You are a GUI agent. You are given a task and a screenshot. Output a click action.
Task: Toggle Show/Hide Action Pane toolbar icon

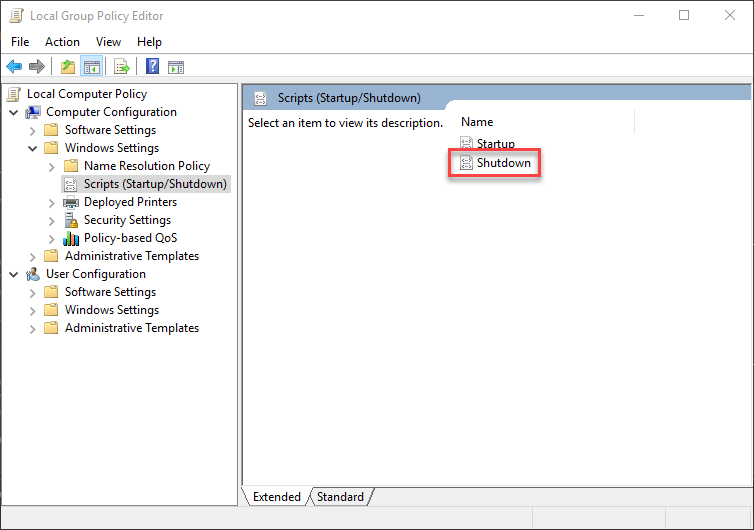pyautogui.click(x=176, y=67)
